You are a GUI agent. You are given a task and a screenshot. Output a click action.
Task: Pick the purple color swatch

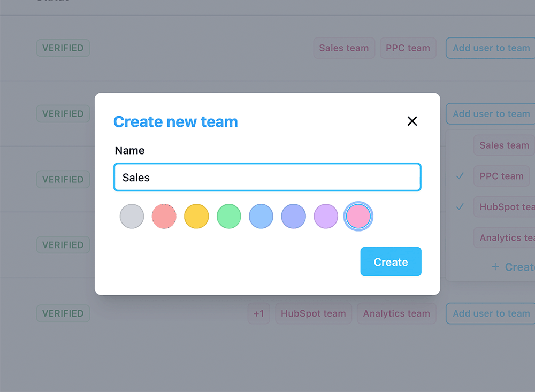pyautogui.click(x=326, y=216)
